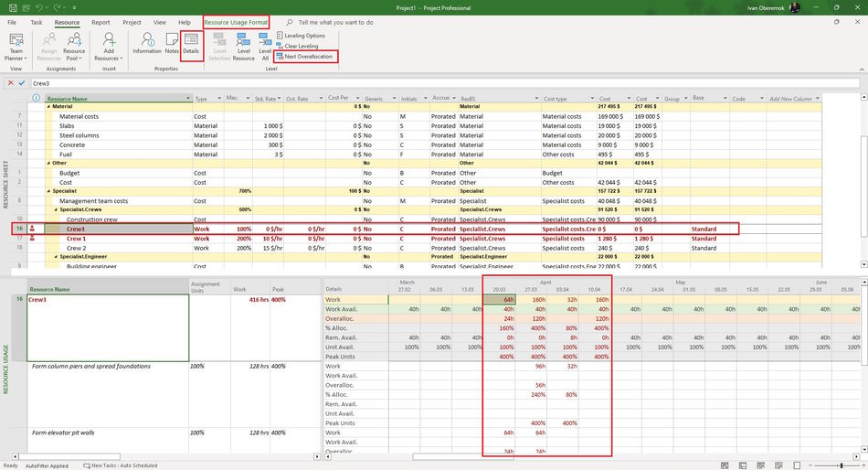Open resource Information dialog
This screenshot has width=868, height=470.
147,43
